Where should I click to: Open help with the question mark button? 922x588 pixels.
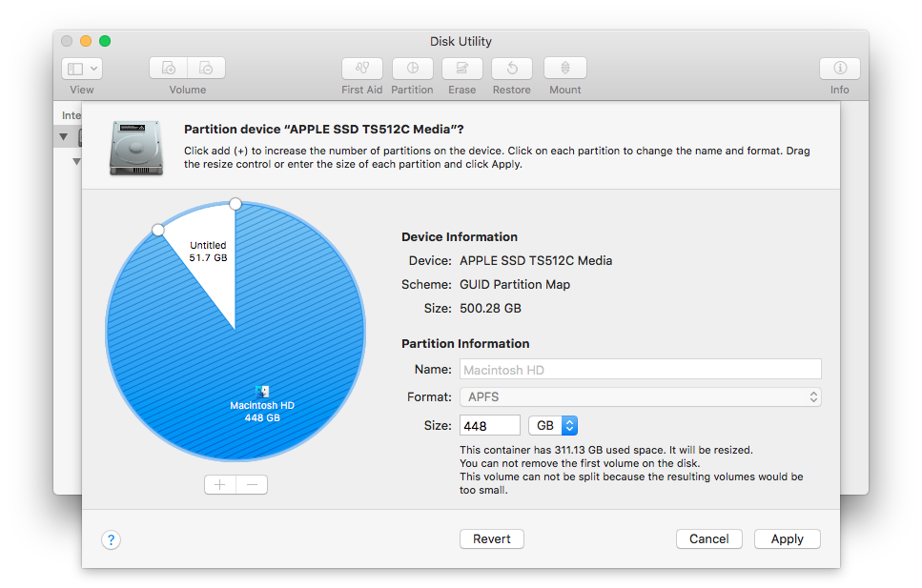click(111, 539)
